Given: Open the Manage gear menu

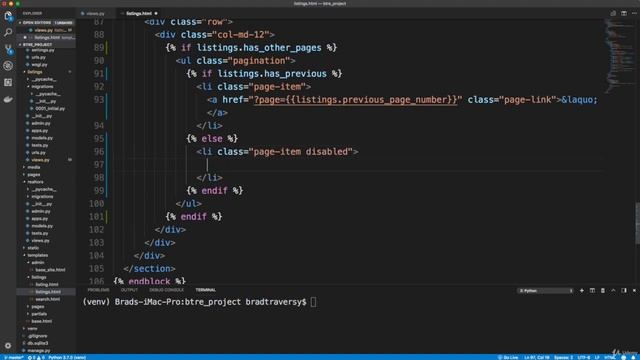Looking at the screenshot, I should 8,345.
